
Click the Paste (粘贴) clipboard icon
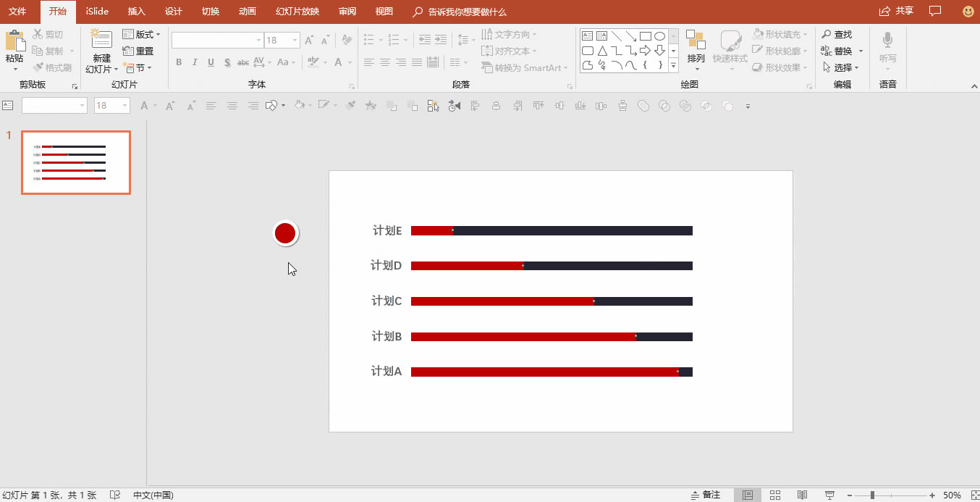point(14,42)
